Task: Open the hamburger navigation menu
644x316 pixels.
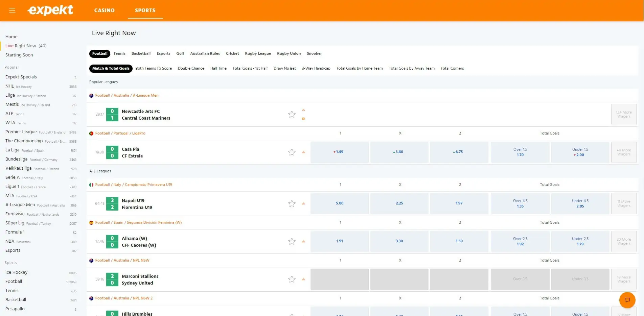Action: click(12, 10)
